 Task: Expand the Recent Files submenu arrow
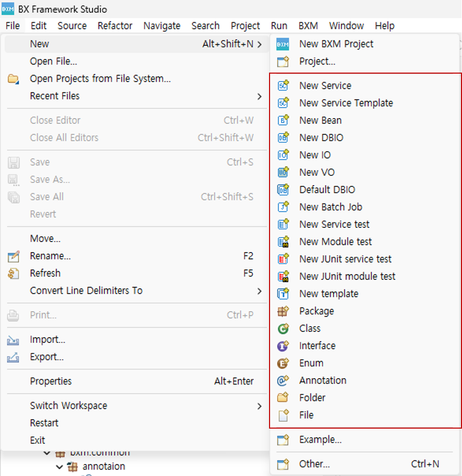259,96
